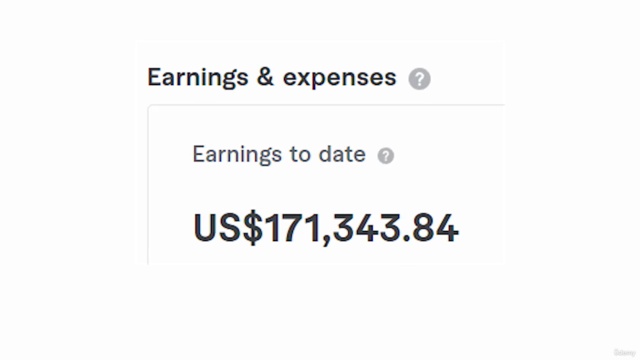Open the Earnings to date help tooltip icon

tap(386, 156)
